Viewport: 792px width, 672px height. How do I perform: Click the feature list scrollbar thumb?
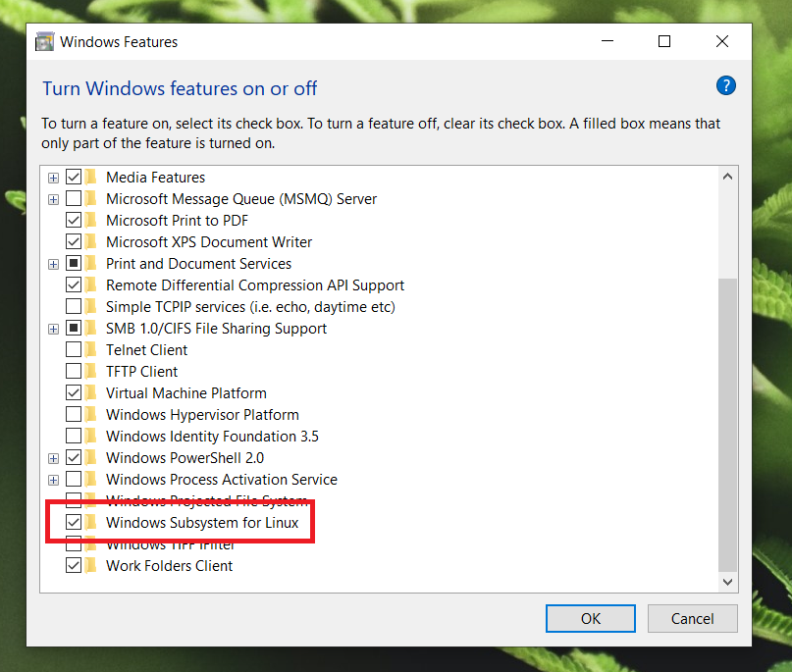(727, 425)
